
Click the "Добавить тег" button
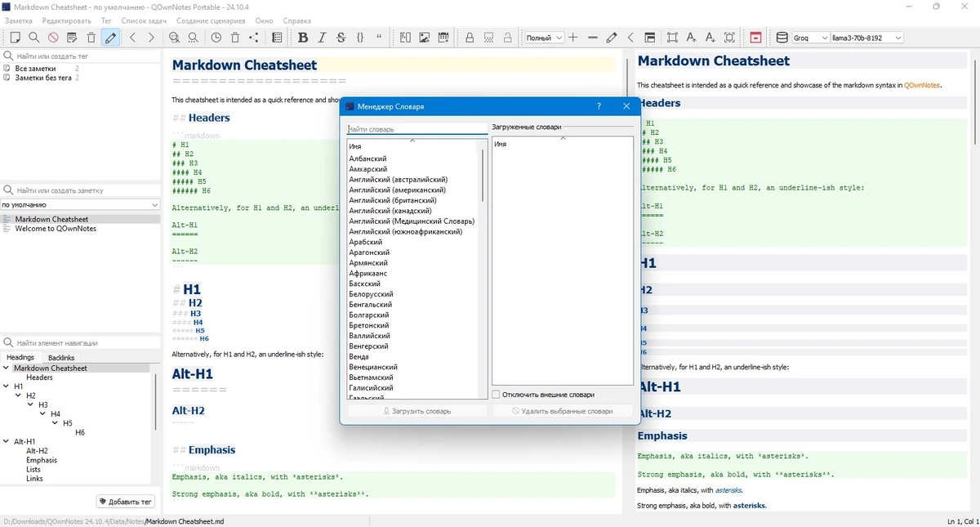(x=125, y=502)
